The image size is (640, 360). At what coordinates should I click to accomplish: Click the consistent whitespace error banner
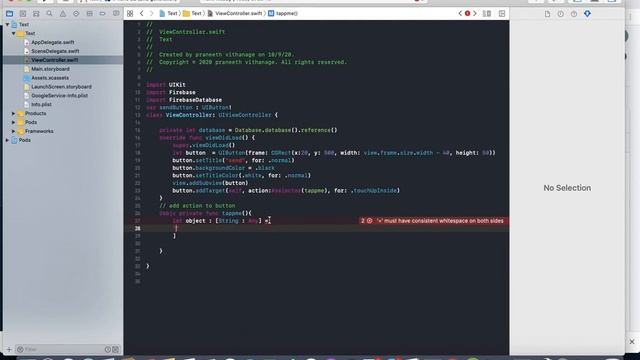(434, 221)
